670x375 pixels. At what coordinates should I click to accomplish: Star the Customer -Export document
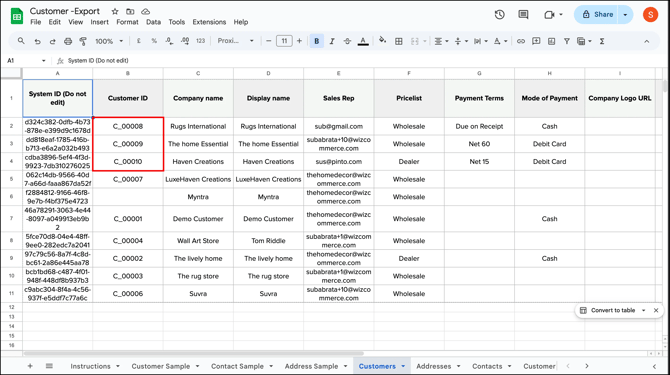tap(115, 12)
